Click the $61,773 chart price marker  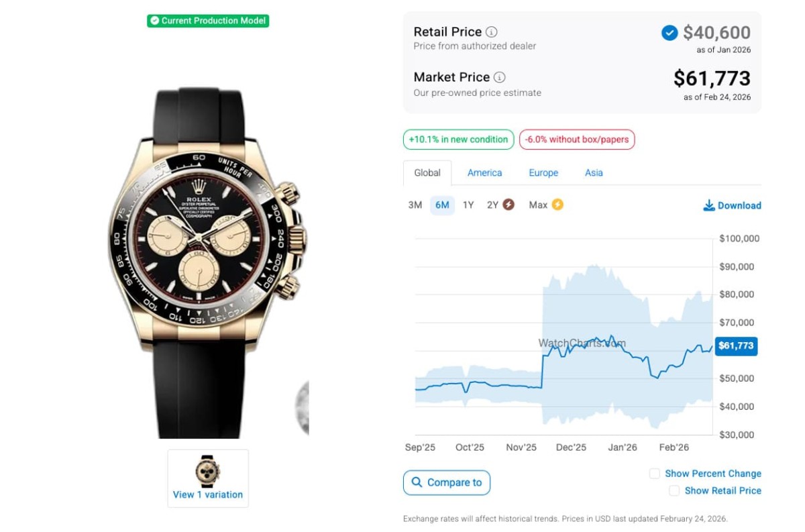(736, 346)
